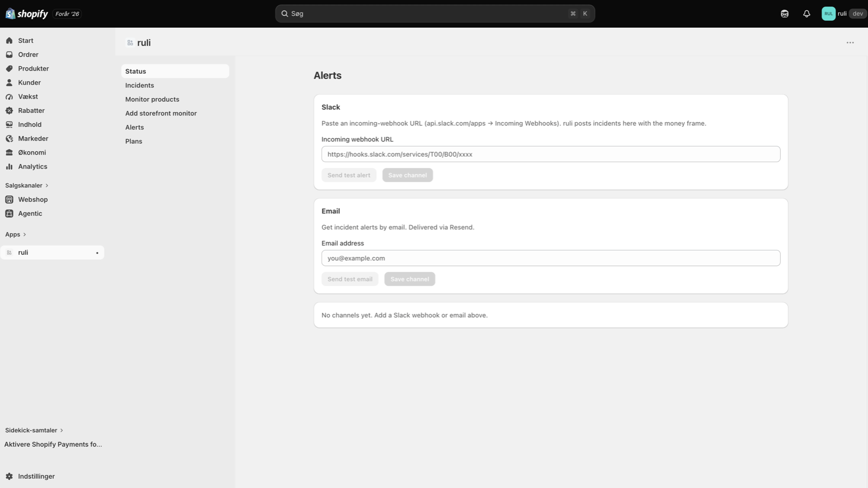868x488 pixels.
Task: Click the pin dot next to ruli app
Action: click(x=97, y=253)
